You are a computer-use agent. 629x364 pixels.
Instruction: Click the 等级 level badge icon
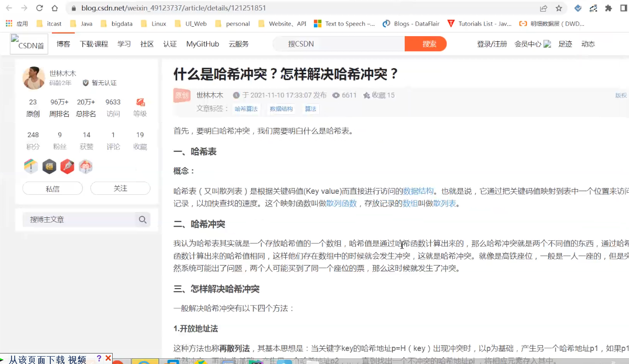(140, 102)
